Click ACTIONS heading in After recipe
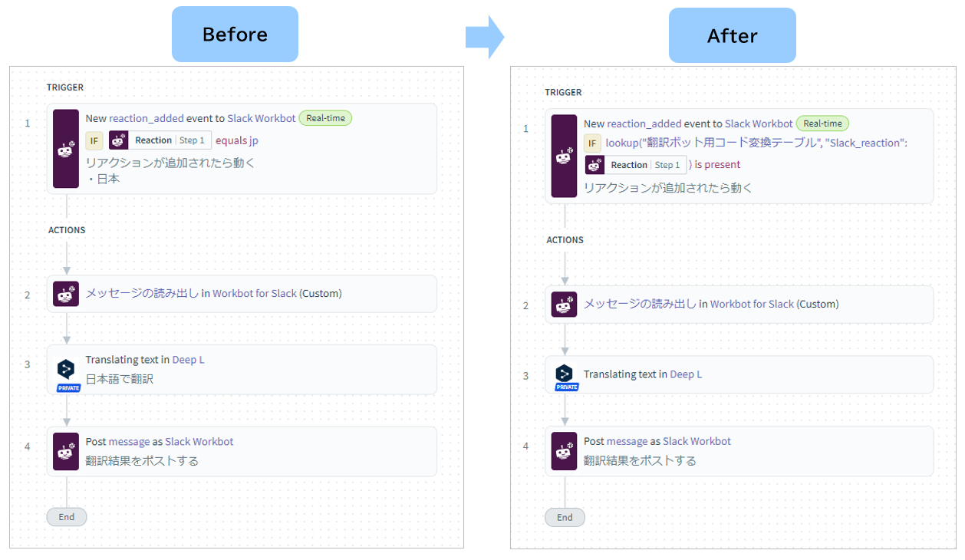965x560 pixels. coord(565,240)
